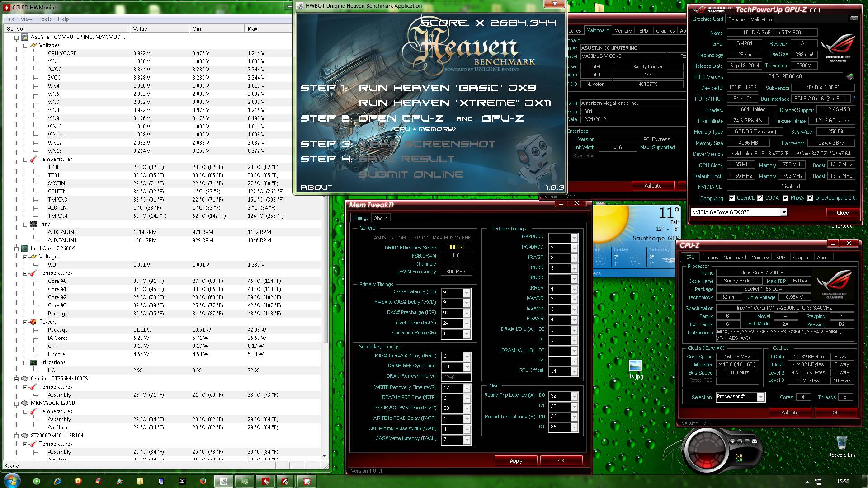868x488 pixels.
Task: Open the orange Avast taskbar icon
Action: pos(78,481)
